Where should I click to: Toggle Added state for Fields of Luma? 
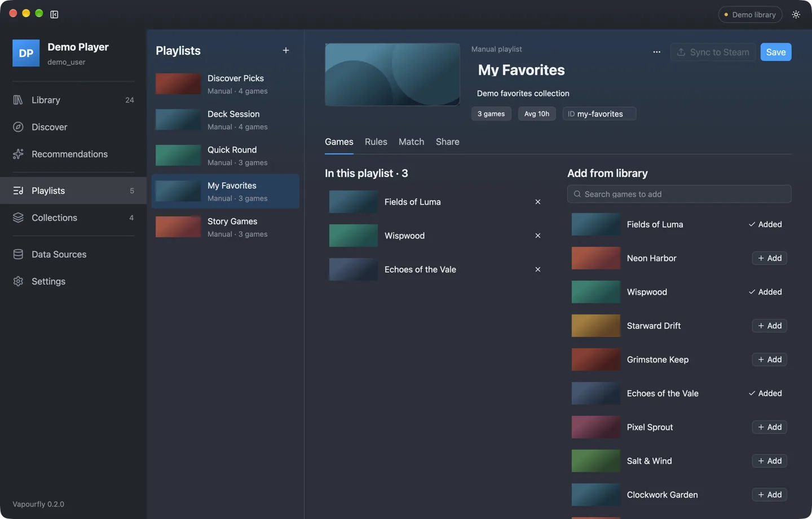[765, 224]
